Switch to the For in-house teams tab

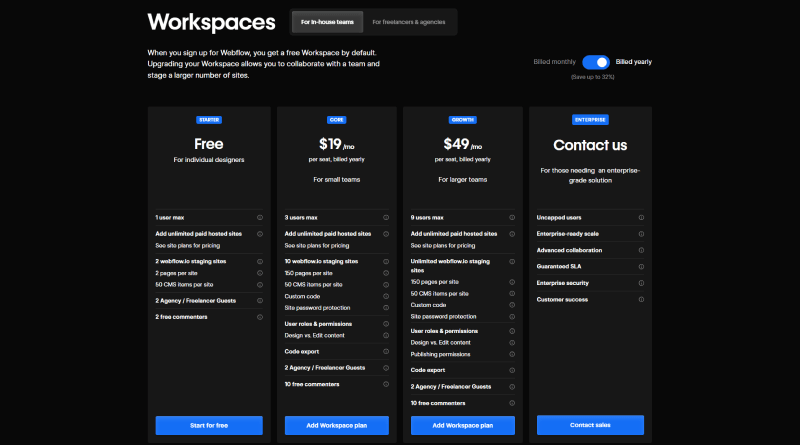point(327,22)
